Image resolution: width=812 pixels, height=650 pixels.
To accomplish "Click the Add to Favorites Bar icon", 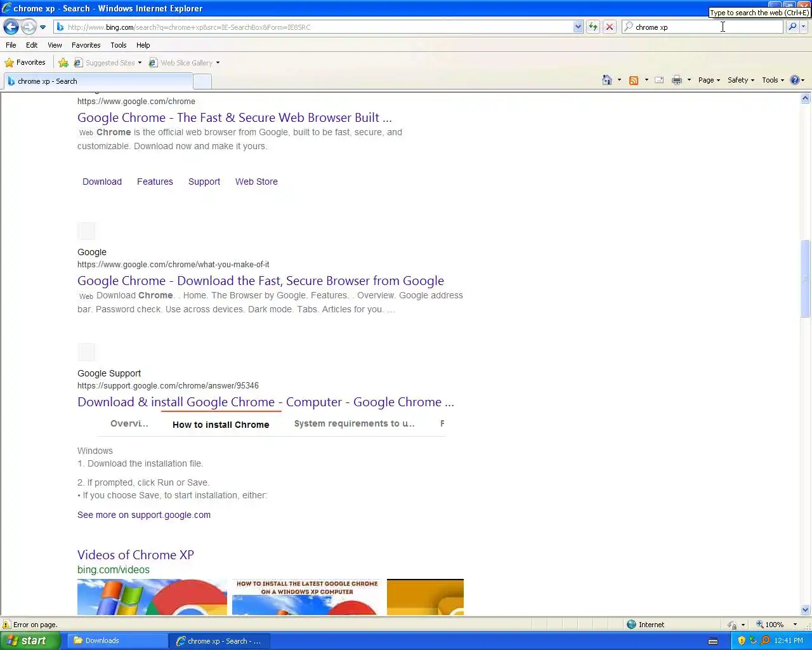I will coord(63,63).
